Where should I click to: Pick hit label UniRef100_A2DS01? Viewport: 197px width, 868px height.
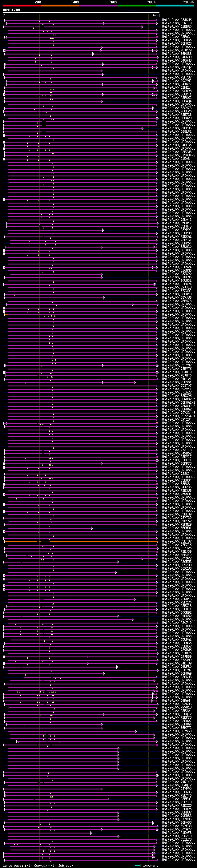point(177,382)
